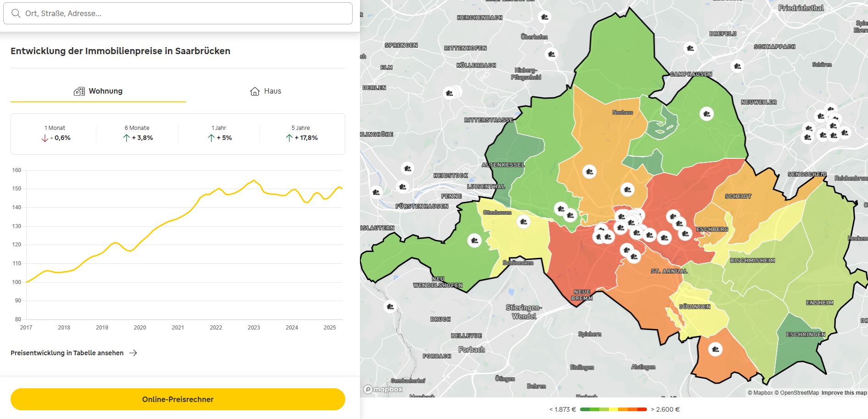Click the house icon beside Haus label
868x419 pixels.
click(x=255, y=91)
